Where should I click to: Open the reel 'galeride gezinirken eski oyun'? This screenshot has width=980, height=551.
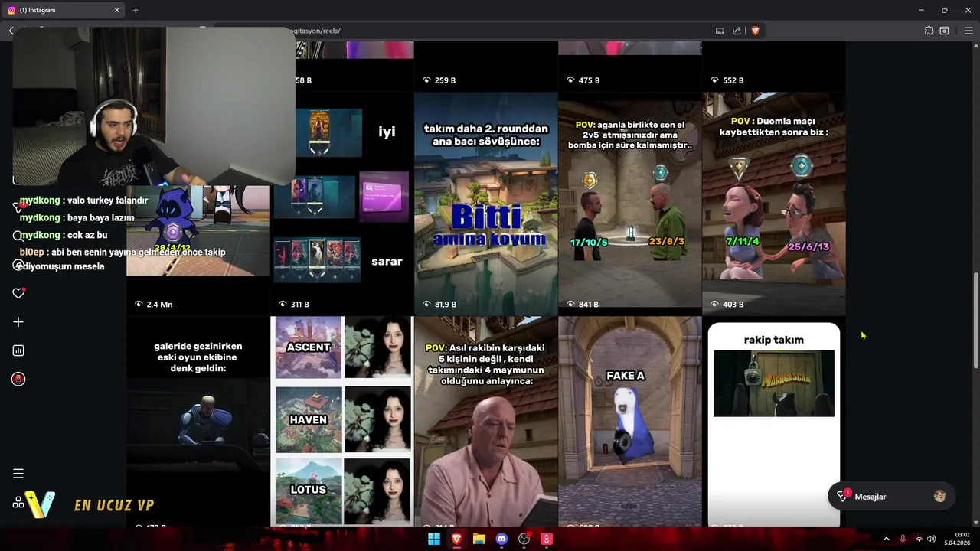click(x=198, y=421)
